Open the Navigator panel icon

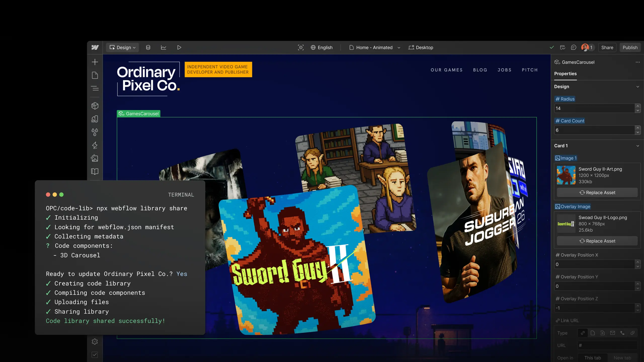(x=95, y=88)
